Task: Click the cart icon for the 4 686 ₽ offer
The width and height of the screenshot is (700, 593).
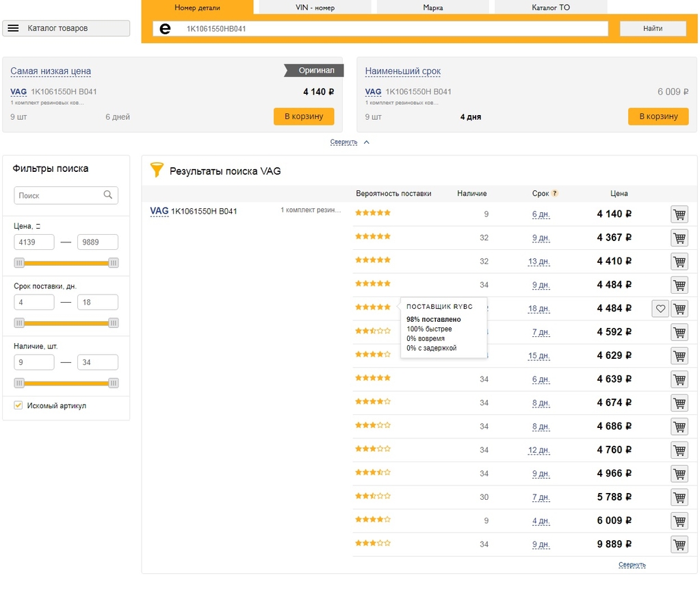Action: point(679,427)
